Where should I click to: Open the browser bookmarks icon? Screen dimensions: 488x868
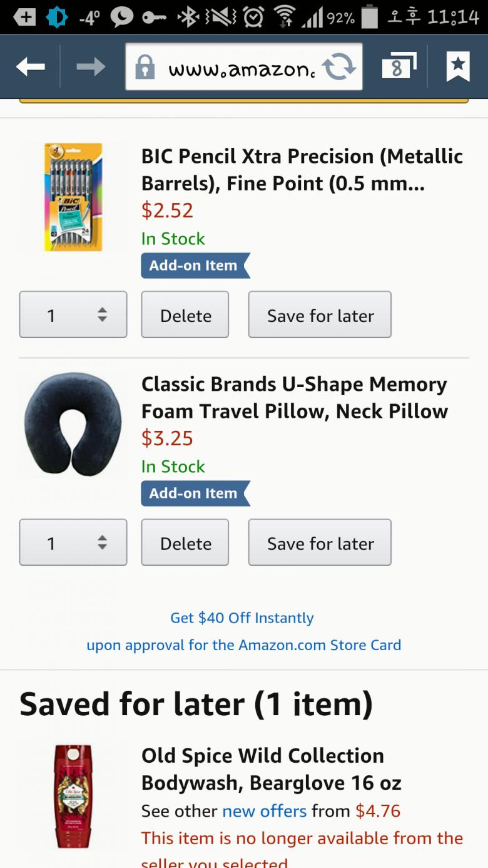pyautogui.click(x=457, y=67)
